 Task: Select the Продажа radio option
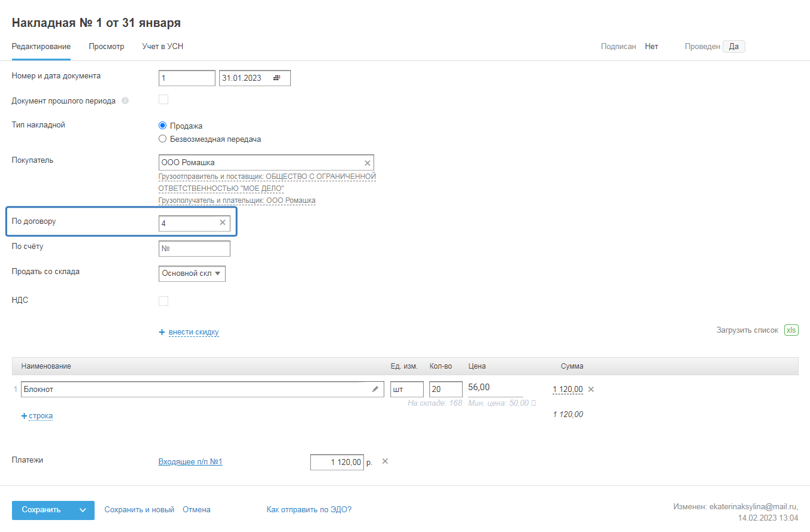[x=162, y=126]
